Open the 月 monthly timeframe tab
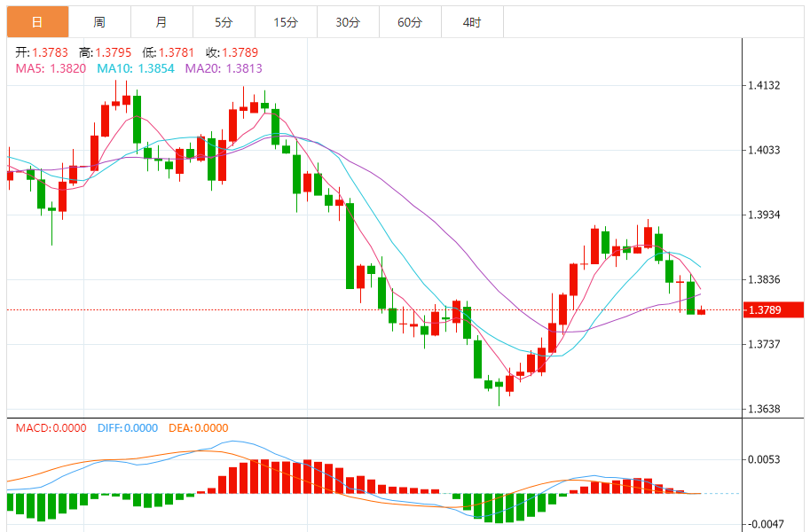Viewport: 810px width, 532px height. [x=161, y=22]
